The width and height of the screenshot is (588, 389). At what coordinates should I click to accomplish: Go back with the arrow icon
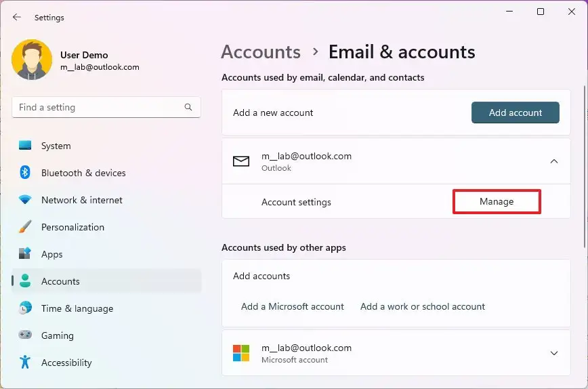[16, 17]
